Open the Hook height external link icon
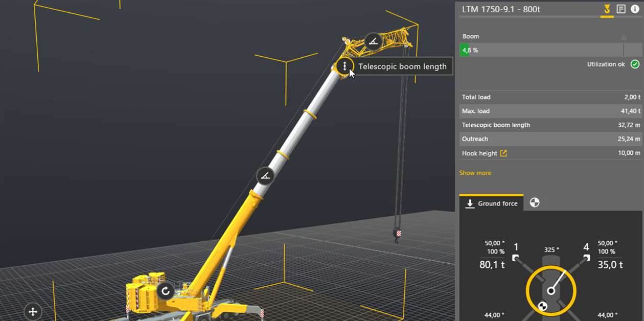Screen dimensions: 644x321 tap(502, 153)
